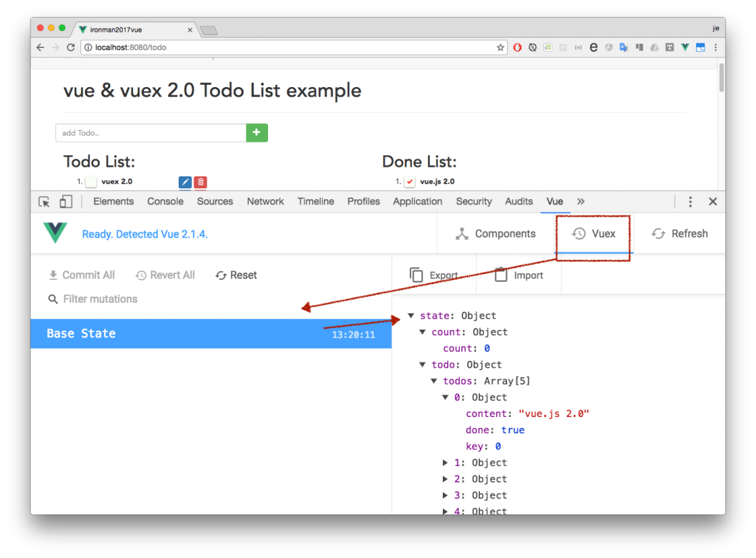
Task: Click the Angular shield extension icon
Action: click(x=609, y=47)
